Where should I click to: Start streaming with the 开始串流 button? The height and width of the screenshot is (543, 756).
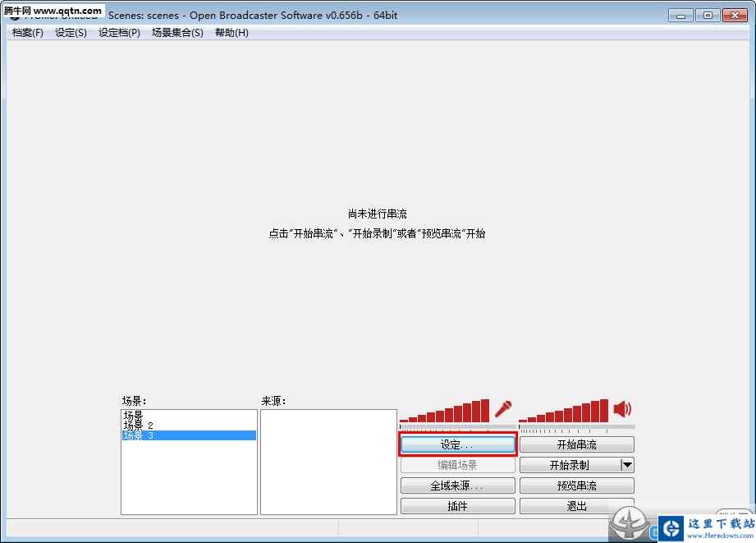(576, 444)
